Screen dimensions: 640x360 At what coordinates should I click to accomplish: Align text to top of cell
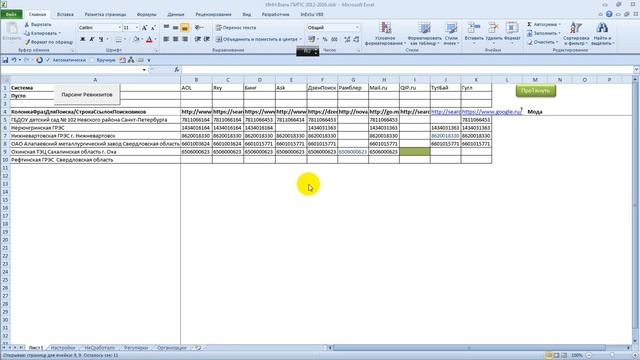point(166,28)
